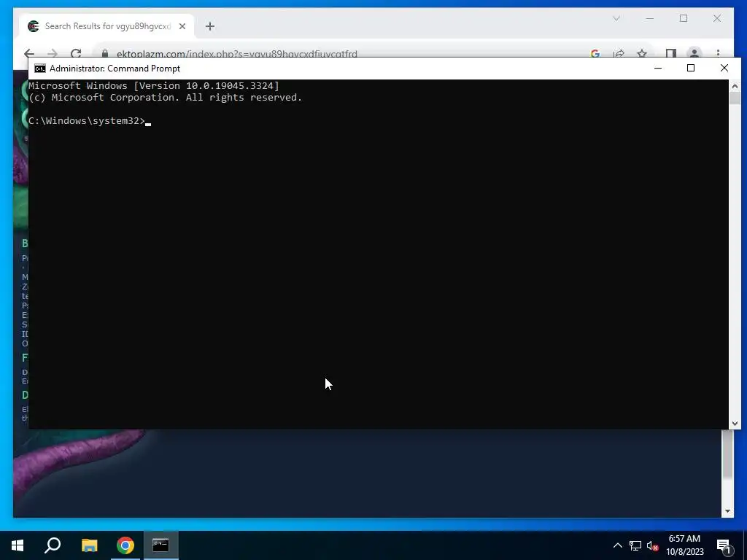Open the clock showing 6:57 AM
This screenshot has width=747, height=560.
(x=684, y=545)
